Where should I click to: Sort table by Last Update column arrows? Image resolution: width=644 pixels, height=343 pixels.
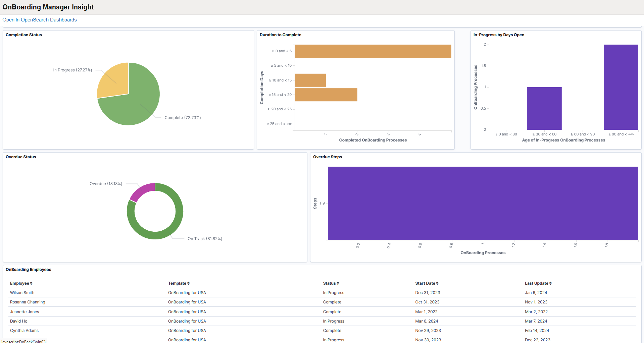(550, 283)
